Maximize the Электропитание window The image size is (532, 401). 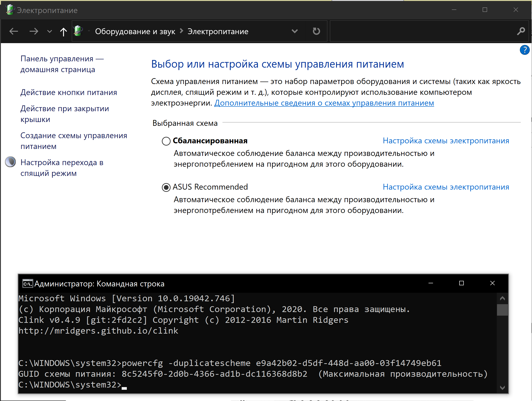(485, 10)
